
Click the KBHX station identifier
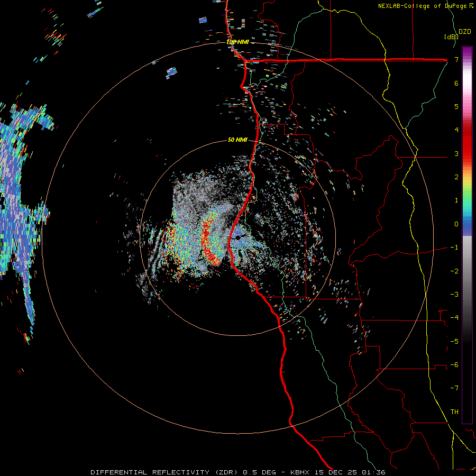(300, 472)
